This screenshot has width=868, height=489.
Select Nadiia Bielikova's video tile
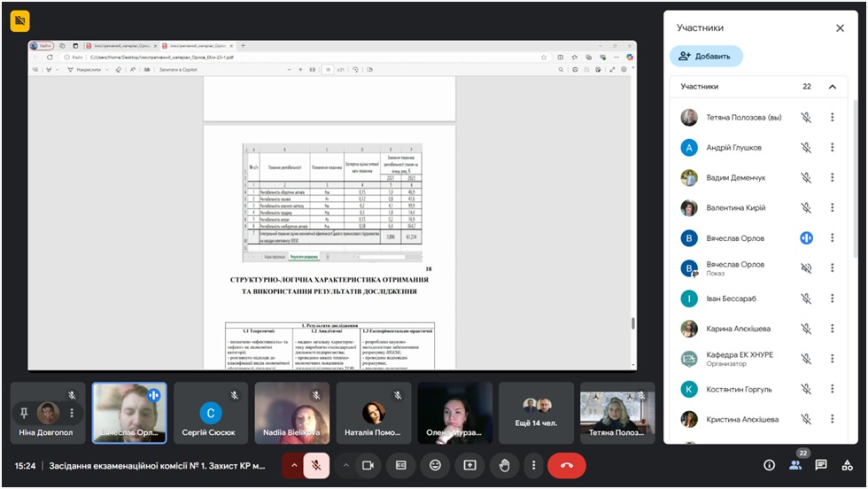(291, 413)
